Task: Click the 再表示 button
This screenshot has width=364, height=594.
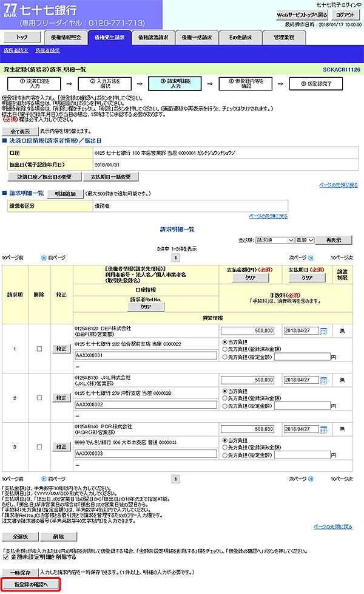Action: click(x=334, y=240)
